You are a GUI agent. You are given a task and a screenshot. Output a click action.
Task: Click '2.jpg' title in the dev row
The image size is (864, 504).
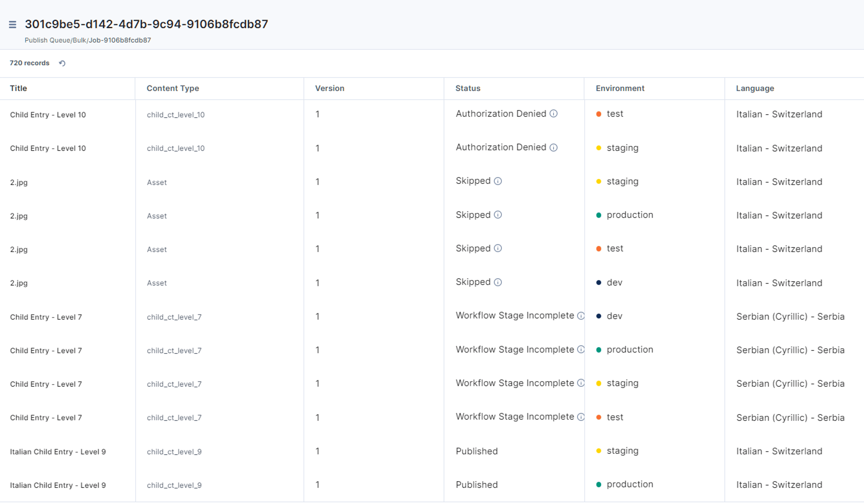point(19,283)
